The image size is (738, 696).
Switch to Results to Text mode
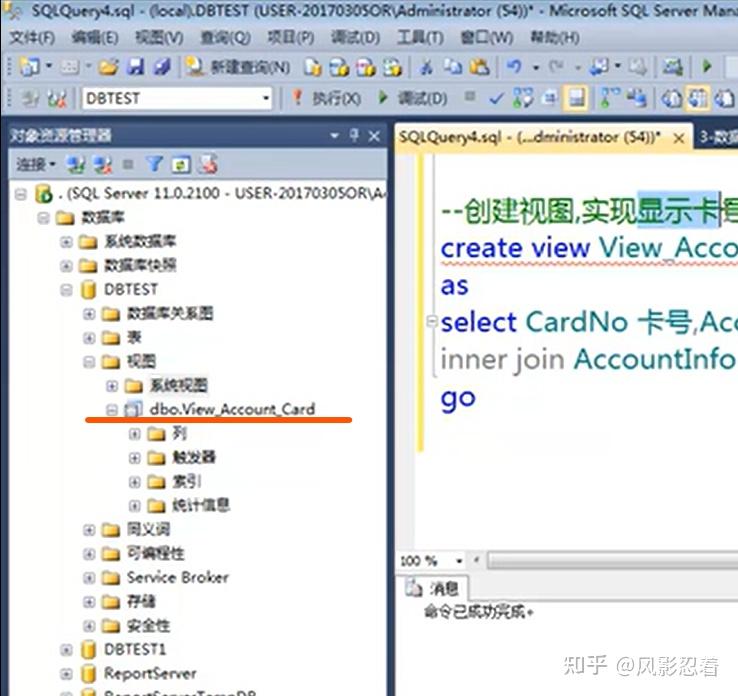click(671, 98)
